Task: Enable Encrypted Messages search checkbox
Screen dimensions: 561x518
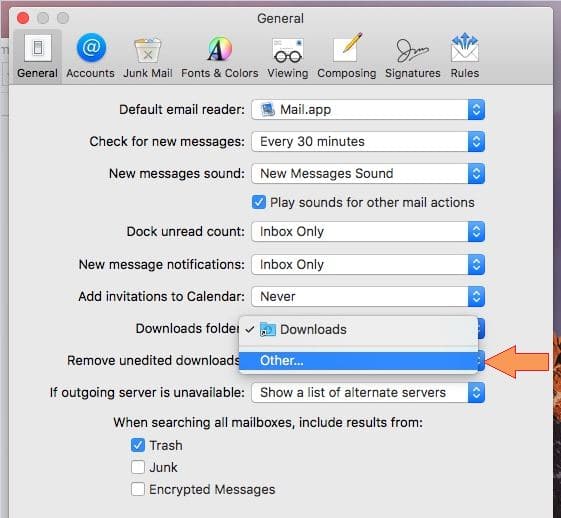Action: coord(138,489)
